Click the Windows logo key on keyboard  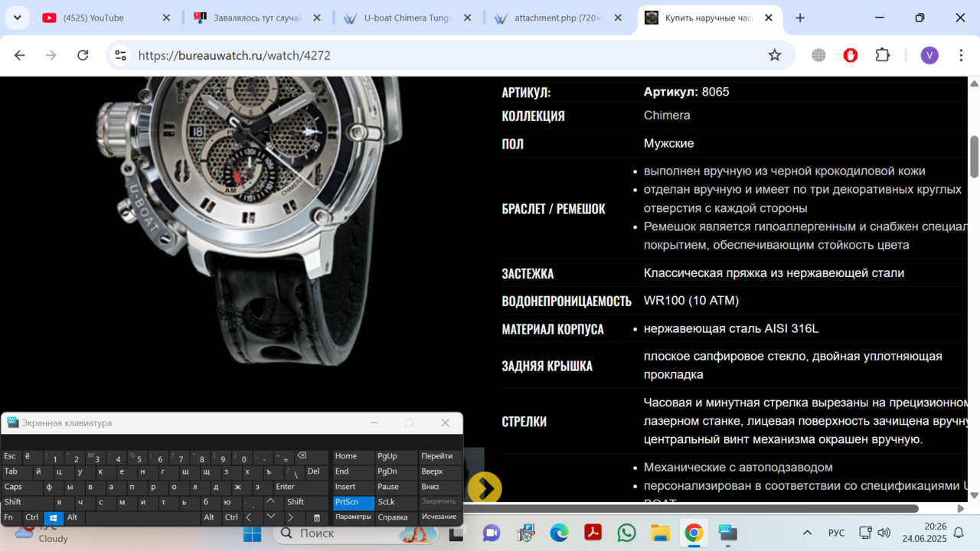(x=54, y=517)
